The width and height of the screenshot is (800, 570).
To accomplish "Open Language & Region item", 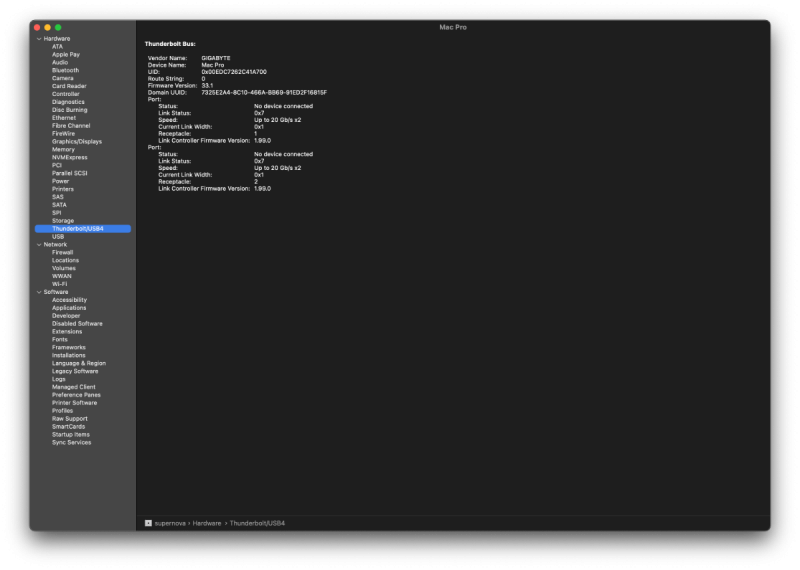I will tap(79, 363).
